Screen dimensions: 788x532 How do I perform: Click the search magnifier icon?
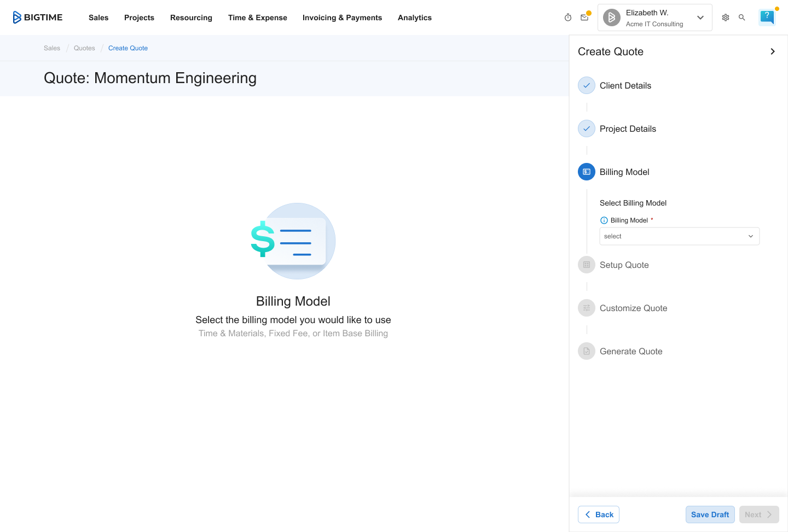742,17
